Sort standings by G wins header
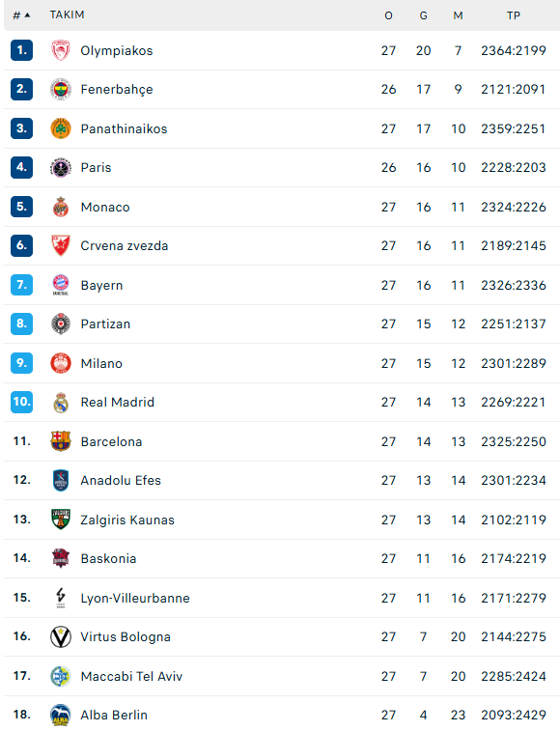 pyautogui.click(x=424, y=15)
